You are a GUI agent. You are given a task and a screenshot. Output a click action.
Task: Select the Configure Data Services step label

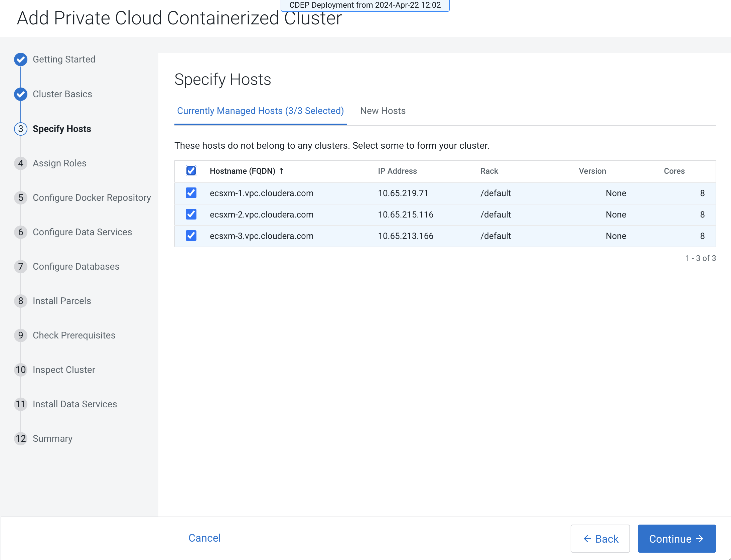pyautogui.click(x=82, y=232)
